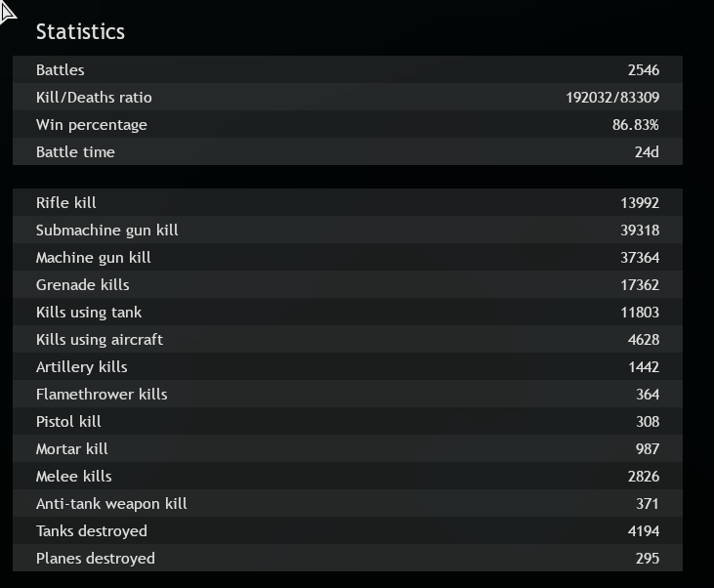Select the Pistol kill row
Screen dimensions: 714x588
coord(348,422)
